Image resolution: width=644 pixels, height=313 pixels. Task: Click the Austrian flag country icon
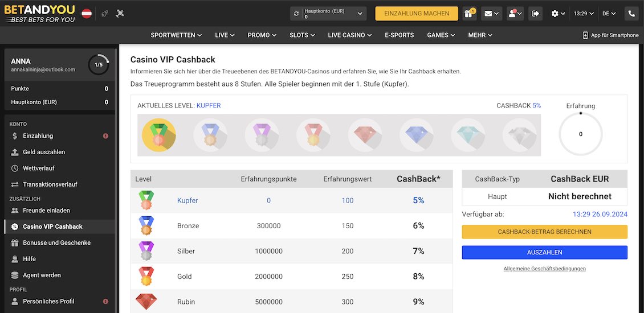87,13
